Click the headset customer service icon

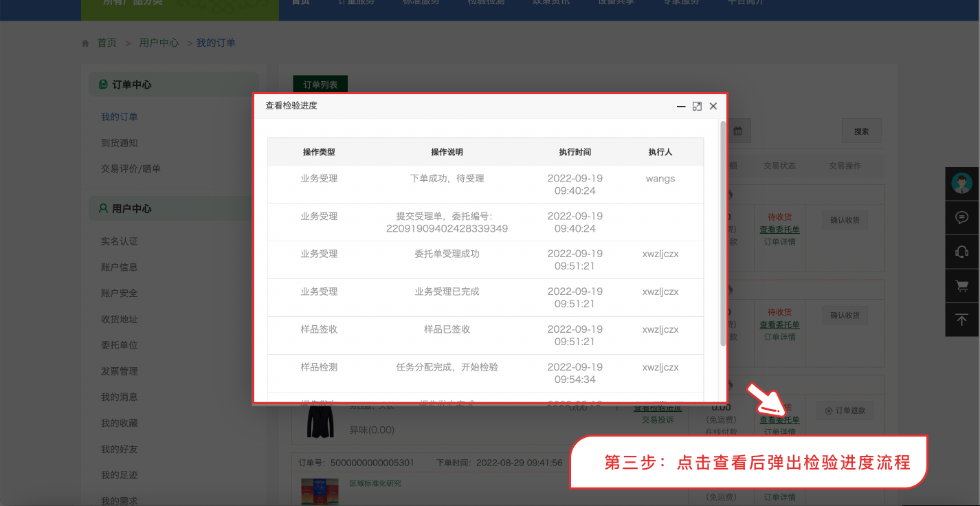coord(962,252)
